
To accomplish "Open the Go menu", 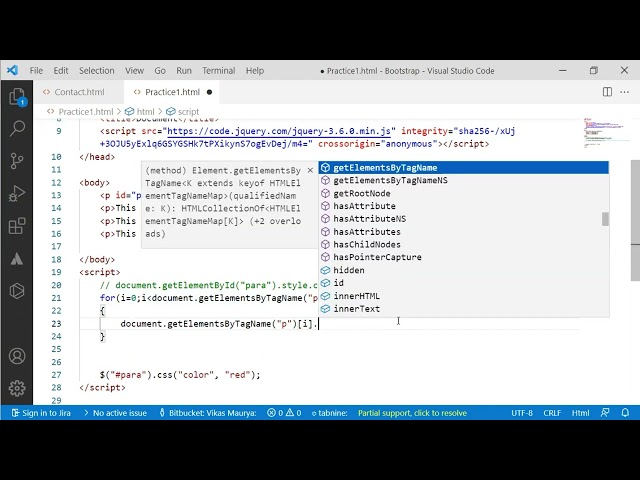I will (x=160, y=71).
